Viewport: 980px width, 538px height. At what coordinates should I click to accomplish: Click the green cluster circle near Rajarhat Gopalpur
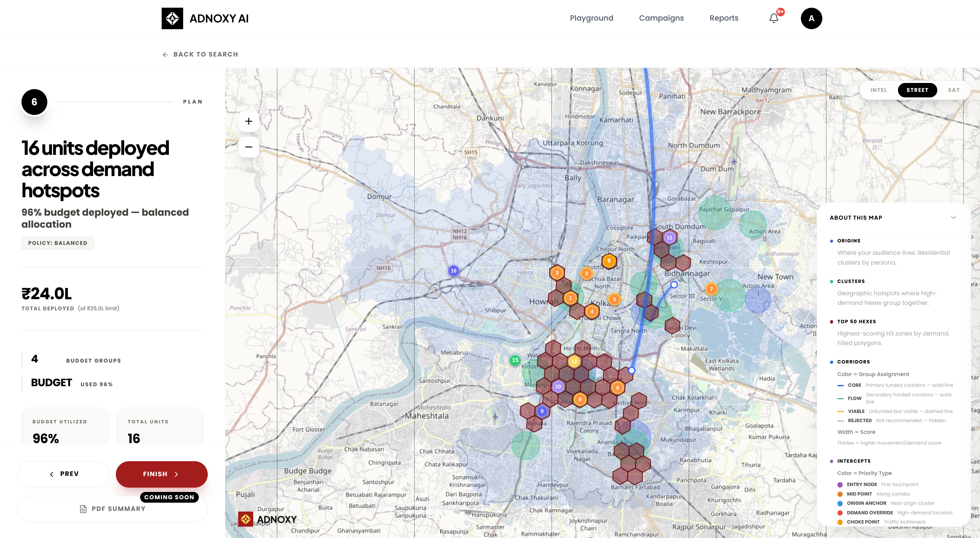pyautogui.click(x=715, y=213)
